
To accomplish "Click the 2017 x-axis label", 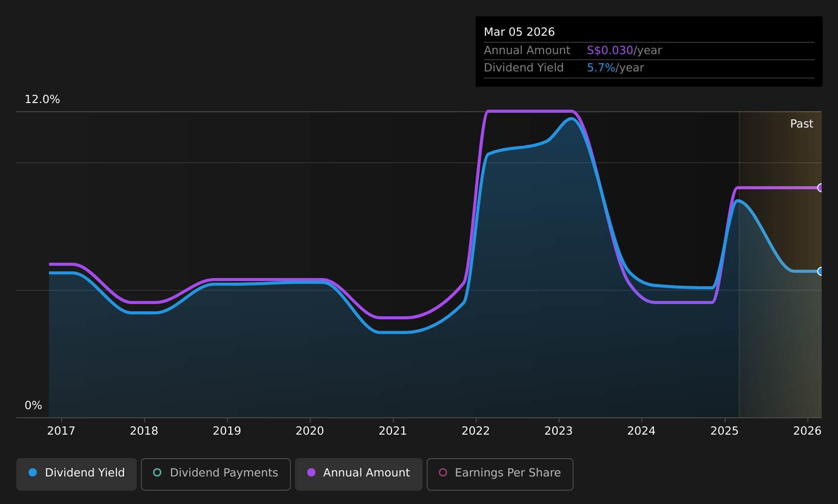I will click(61, 431).
